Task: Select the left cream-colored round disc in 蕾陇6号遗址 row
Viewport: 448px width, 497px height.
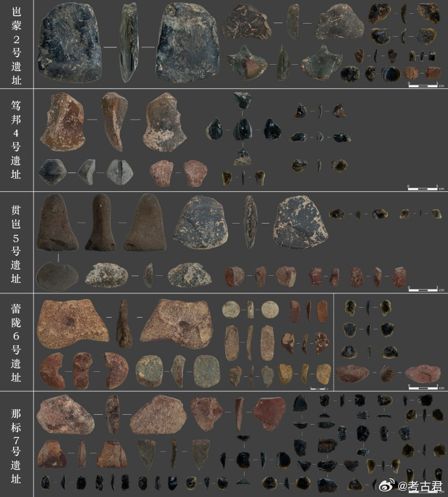Action: pyautogui.click(x=231, y=310)
